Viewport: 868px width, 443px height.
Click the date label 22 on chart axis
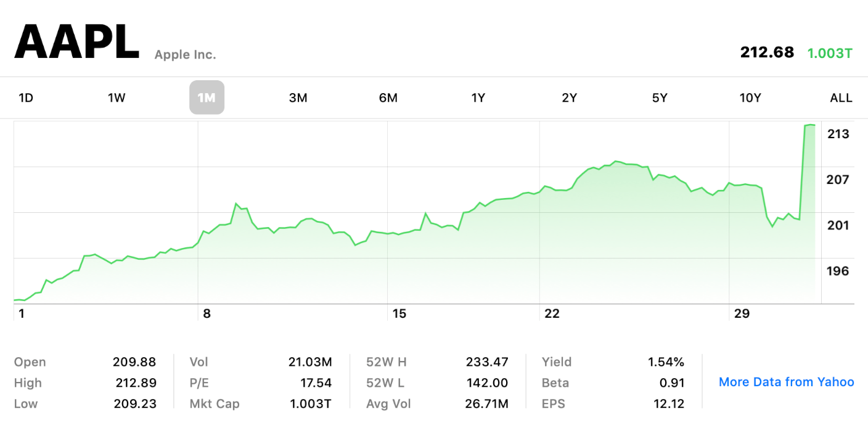tap(552, 313)
